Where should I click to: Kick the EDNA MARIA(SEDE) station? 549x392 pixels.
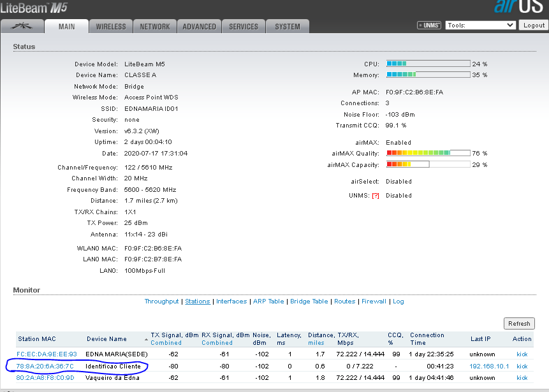[522, 354]
